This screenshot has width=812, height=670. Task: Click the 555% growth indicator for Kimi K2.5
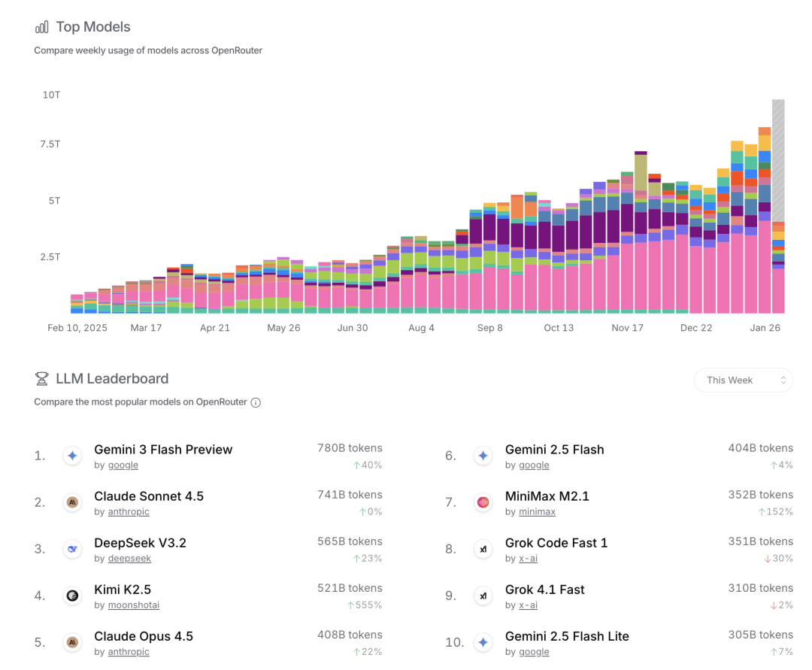(x=365, y=605)
